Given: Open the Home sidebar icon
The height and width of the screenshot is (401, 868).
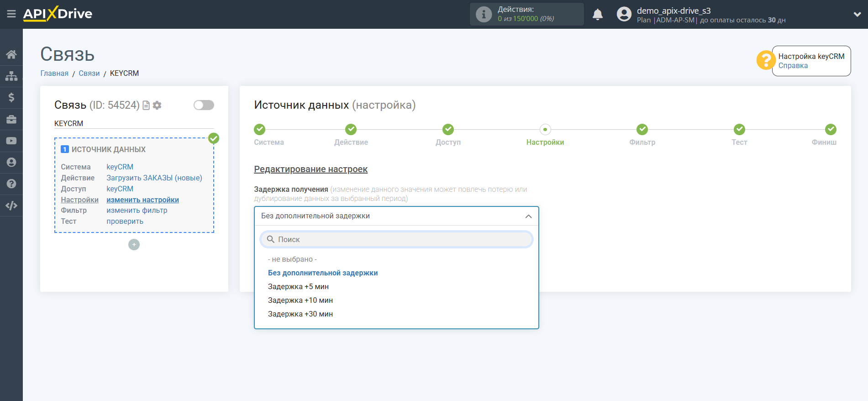Looking at the screenshot, I should 11,55.
